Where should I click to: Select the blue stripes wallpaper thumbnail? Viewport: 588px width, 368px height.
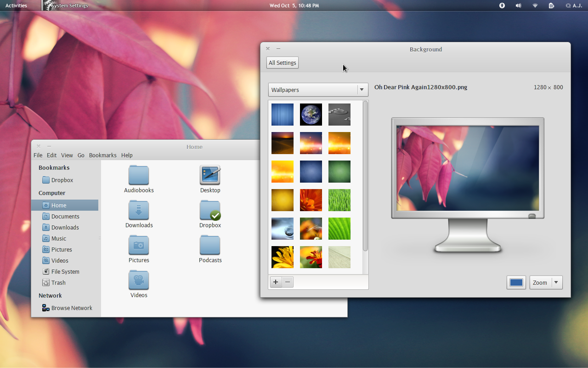283,115
